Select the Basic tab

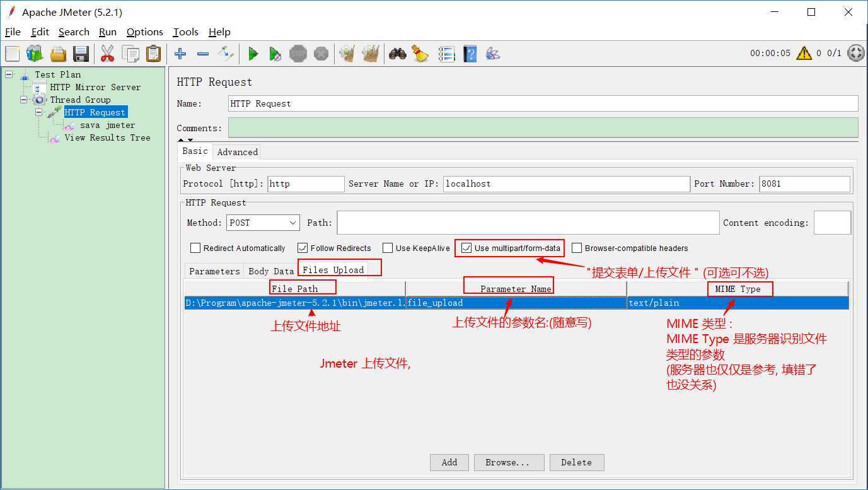195,151
